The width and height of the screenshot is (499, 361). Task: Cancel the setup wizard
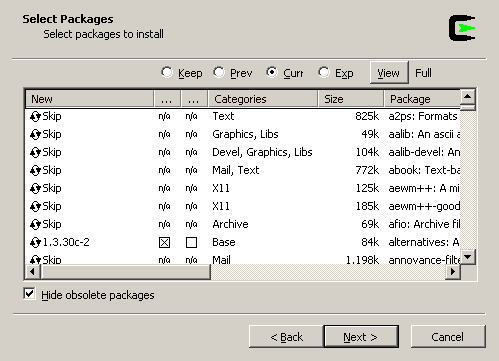448,337
